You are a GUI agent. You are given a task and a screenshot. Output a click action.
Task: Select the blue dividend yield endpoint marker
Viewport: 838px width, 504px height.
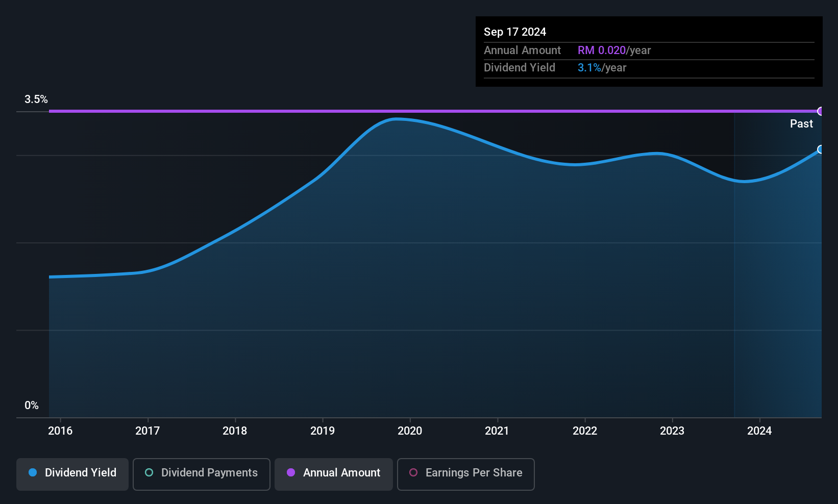pyautogui.click(x=821, y=149)
